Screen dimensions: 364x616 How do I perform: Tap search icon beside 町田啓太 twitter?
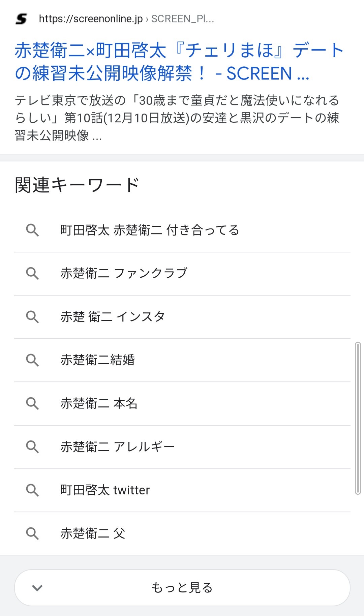point(32,490)
